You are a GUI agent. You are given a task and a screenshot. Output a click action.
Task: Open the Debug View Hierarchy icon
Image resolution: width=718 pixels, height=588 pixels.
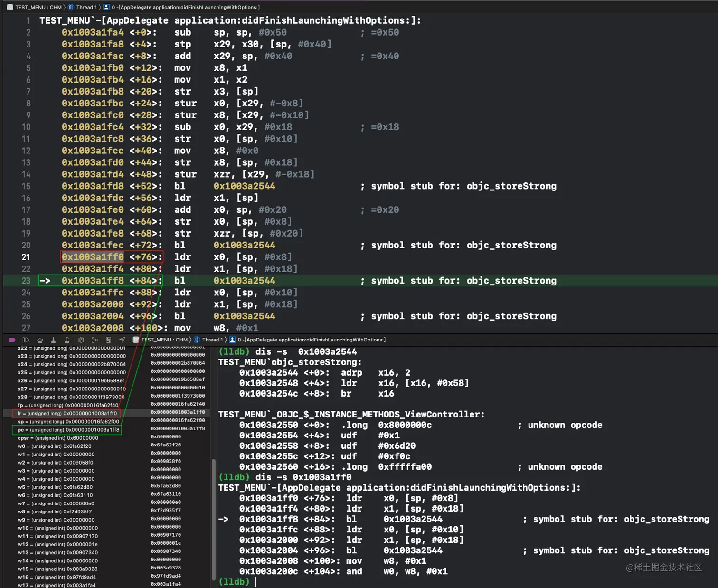pos(81,340)
